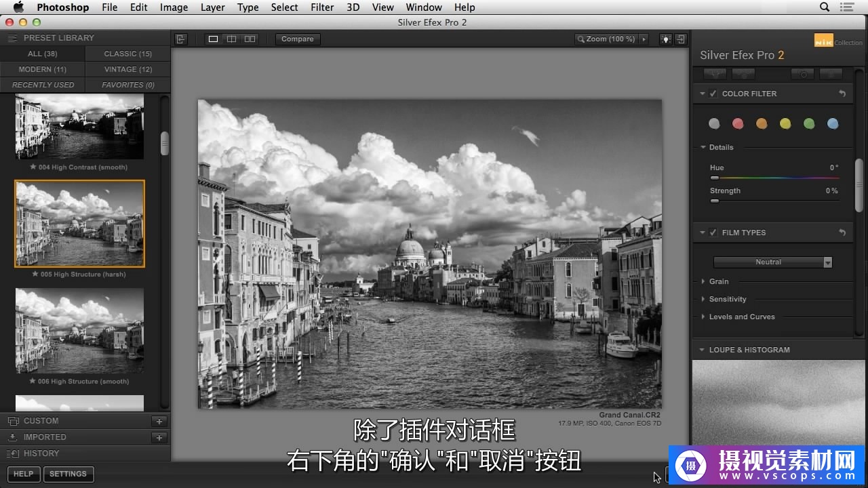Switch to split preview mode
The height and width of the screenshot is (488, 868).
[231, 39]
